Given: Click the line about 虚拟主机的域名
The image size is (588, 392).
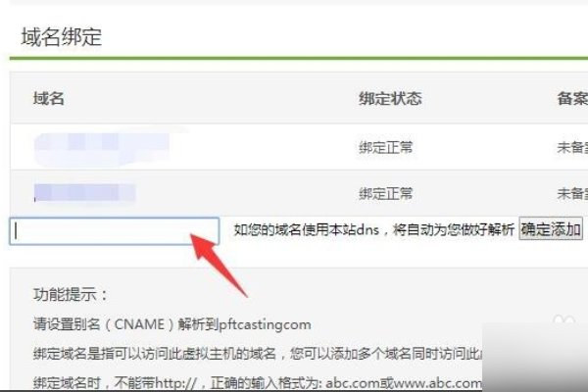Looking at the screenshot, I should click(x=257, y=354).
